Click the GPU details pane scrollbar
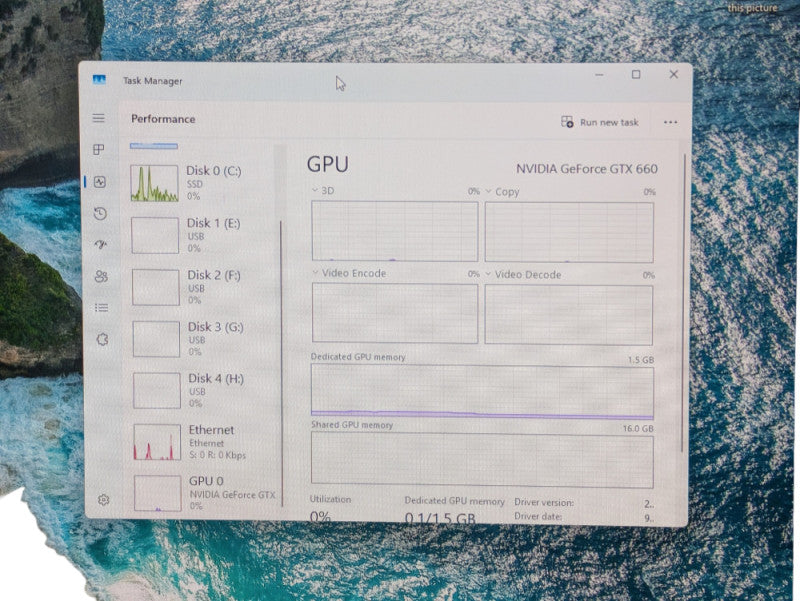The image size is (800, 601). point(684,301)
